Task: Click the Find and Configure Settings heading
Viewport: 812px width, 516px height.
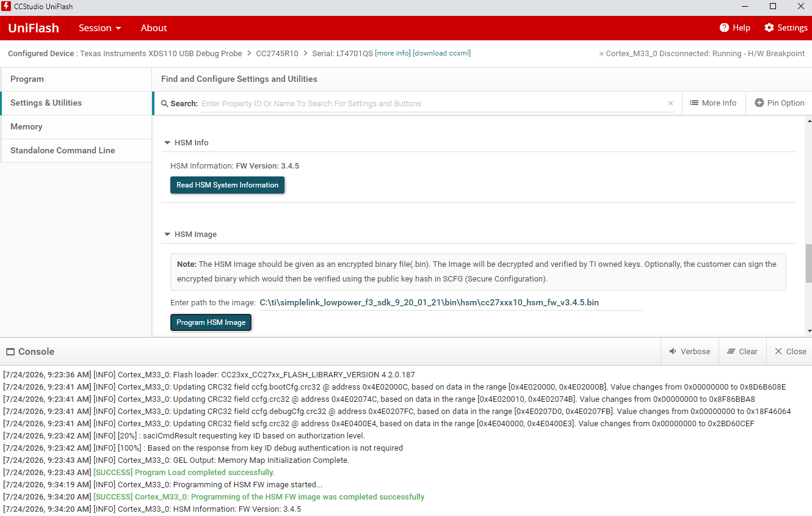Action: pyautogui.click(x=239, y=79)
